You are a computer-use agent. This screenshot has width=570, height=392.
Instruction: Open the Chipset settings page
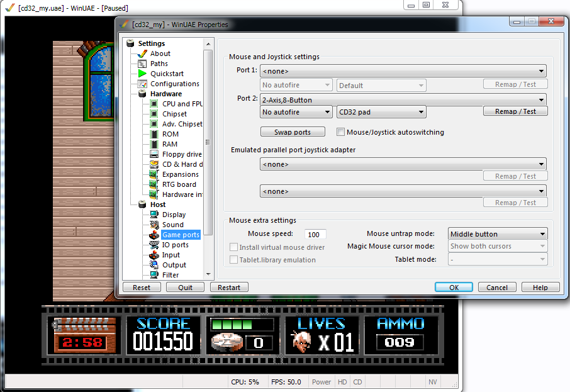(174, 114)
